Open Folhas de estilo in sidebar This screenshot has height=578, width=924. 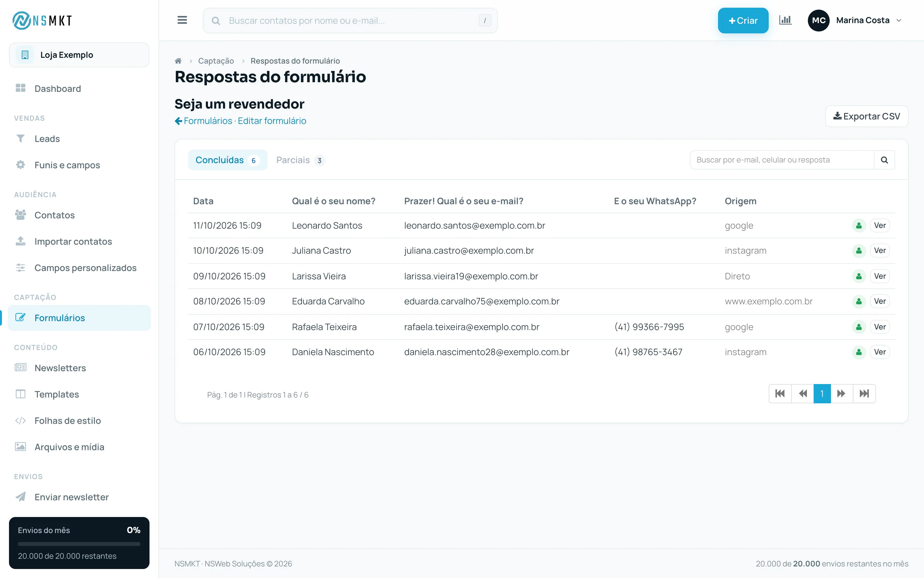(x=79, y=421)
